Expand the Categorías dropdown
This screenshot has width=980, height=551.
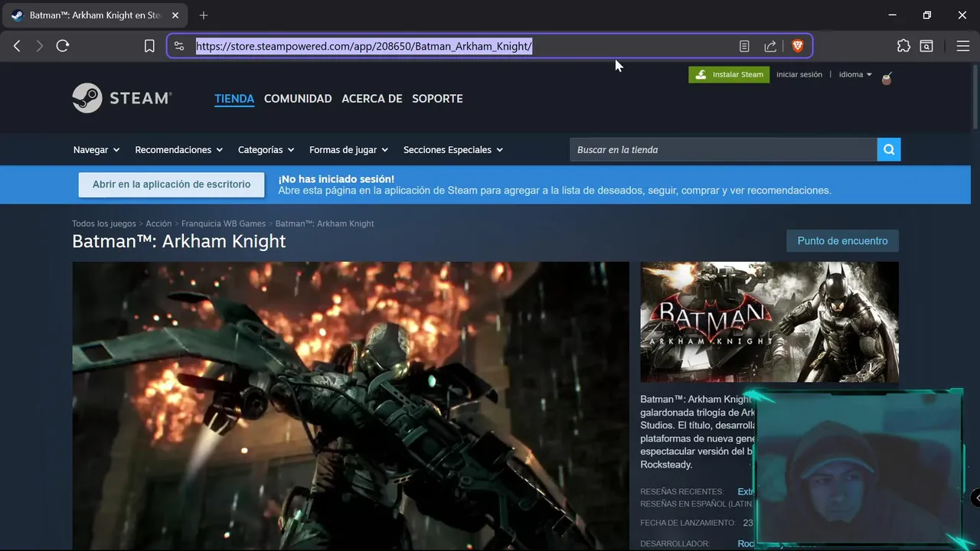point(266,150)
